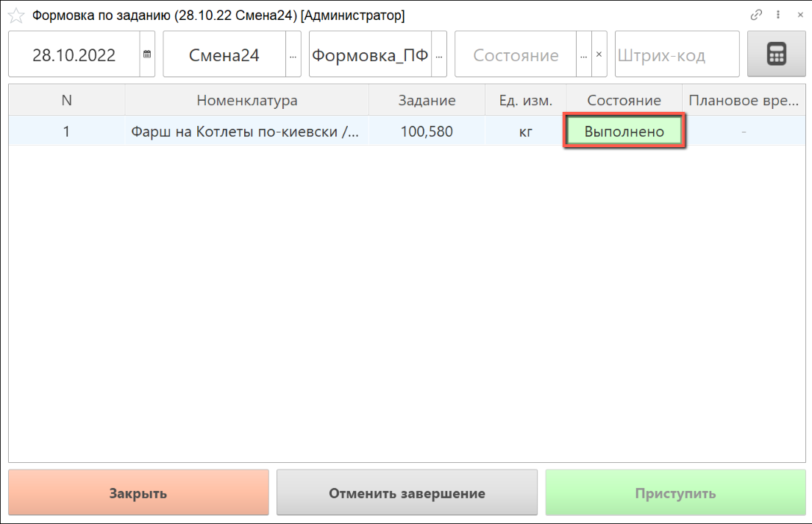
Task: Click the favorites star icon in title bar
Action: 15,15
